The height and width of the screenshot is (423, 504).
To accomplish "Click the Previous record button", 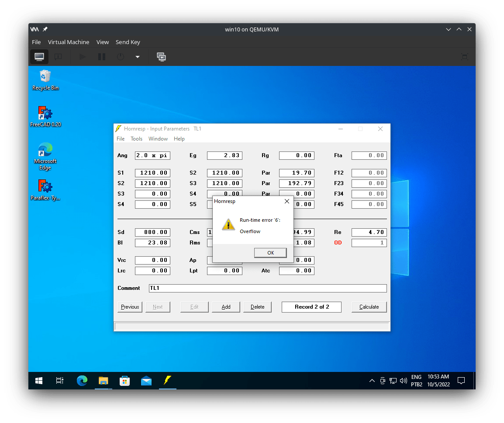I will pyautogui.click(x=130, y=307).
